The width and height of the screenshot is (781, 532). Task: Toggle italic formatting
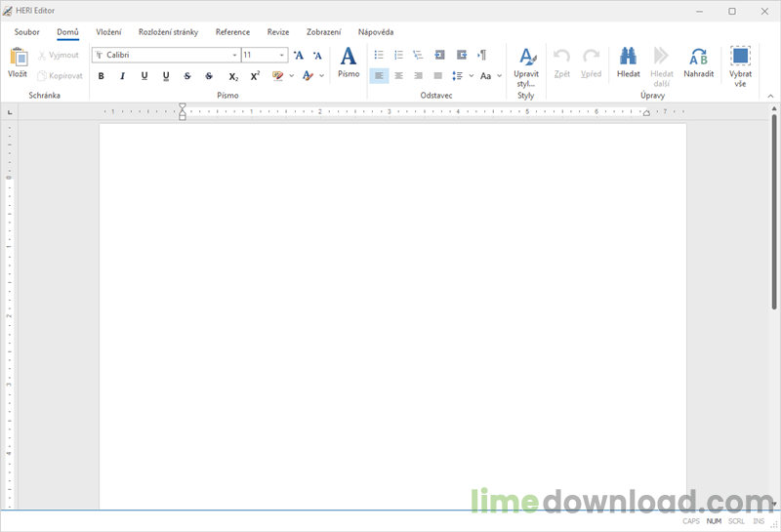pyautogui.click(x=123, y=76)
